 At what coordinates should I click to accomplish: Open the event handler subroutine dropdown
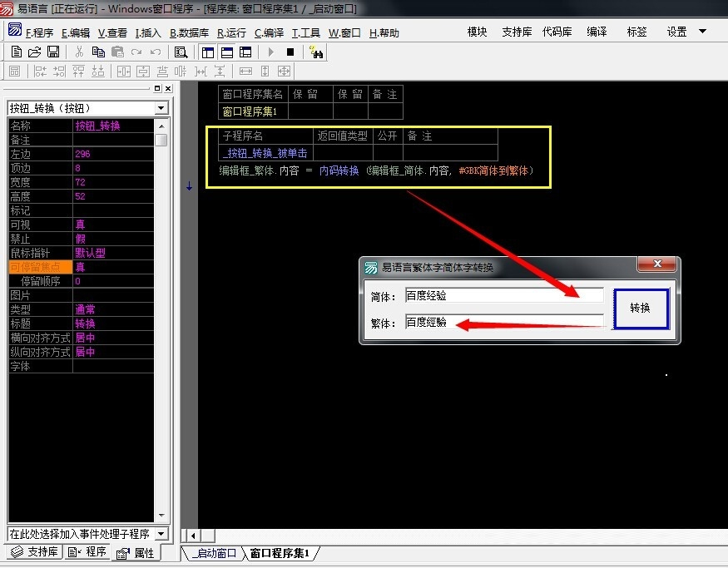click(x=161, y=534)
